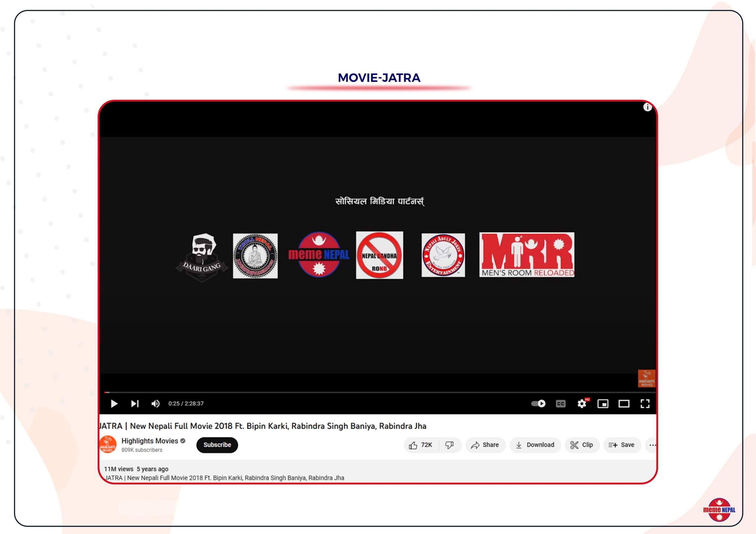
Task: Download the video
Action: tap(535, 445)
